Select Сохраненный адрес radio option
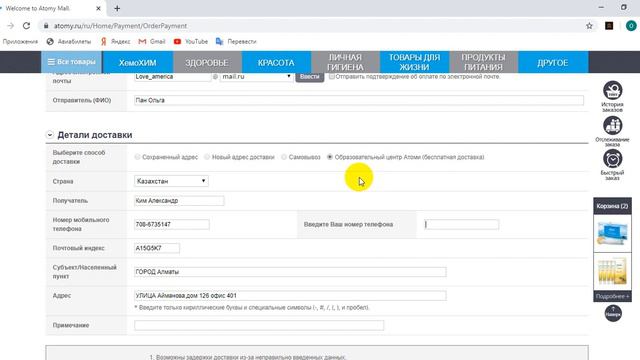Image resolution: width=640 pixels, height=360 pixels. coord(138,157)
